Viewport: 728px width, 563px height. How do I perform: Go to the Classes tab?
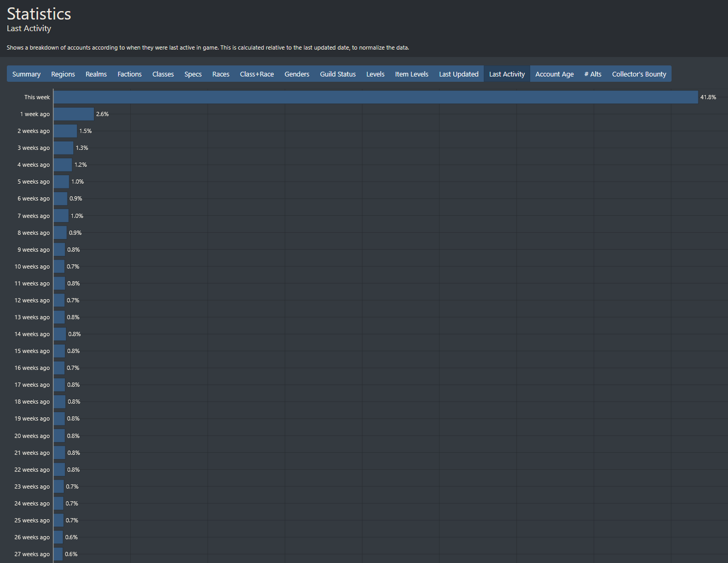pos(163,74)
